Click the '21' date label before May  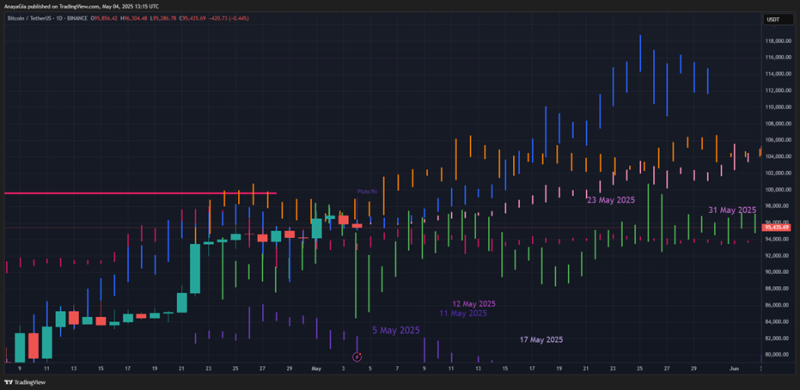(x=181, y=368)
